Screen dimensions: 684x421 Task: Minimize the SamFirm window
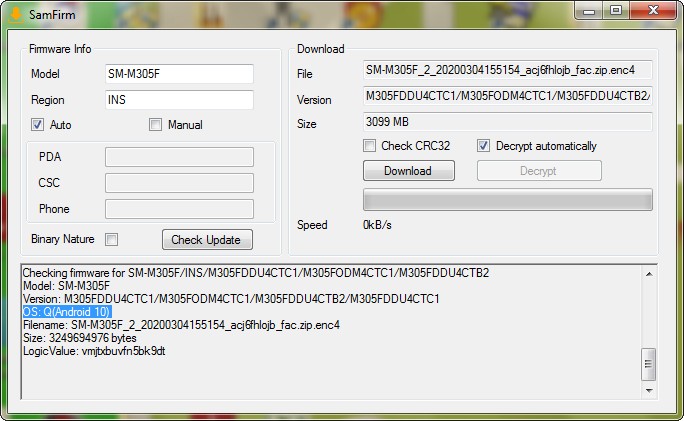point(589,10)
